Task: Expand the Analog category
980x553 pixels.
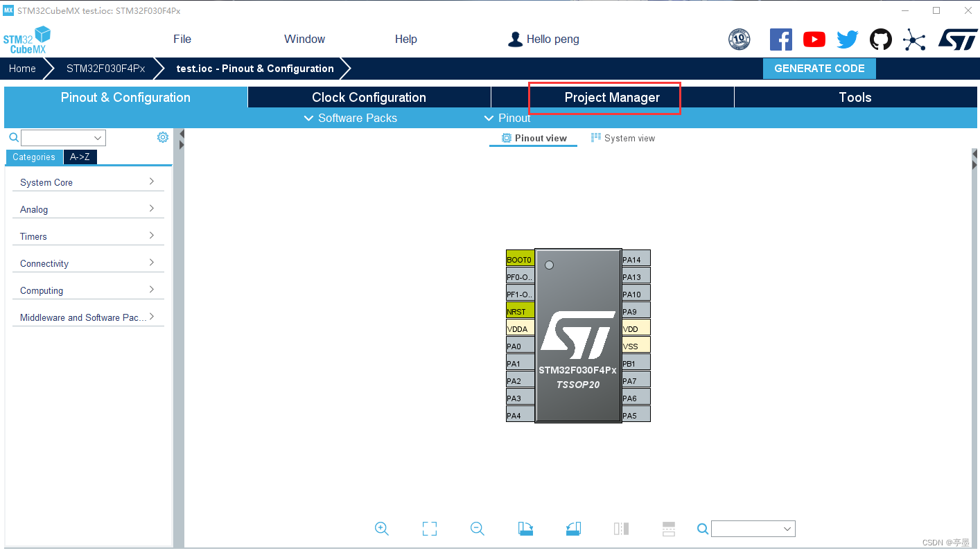Action: click(88, 209)
